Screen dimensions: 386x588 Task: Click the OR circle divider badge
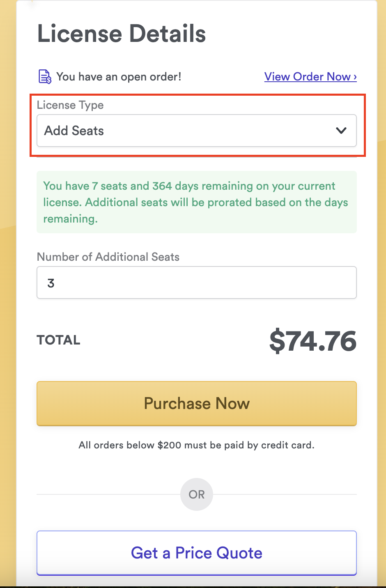[196, 494]
